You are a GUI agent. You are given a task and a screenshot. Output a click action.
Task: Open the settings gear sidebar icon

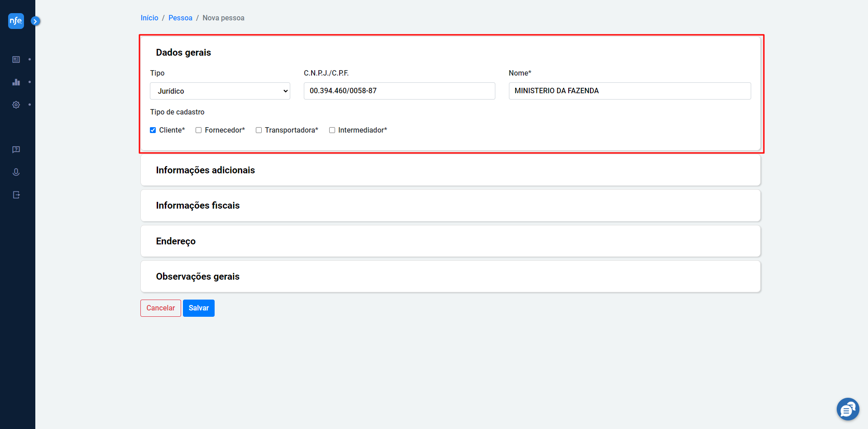click(x=16, y=105)
